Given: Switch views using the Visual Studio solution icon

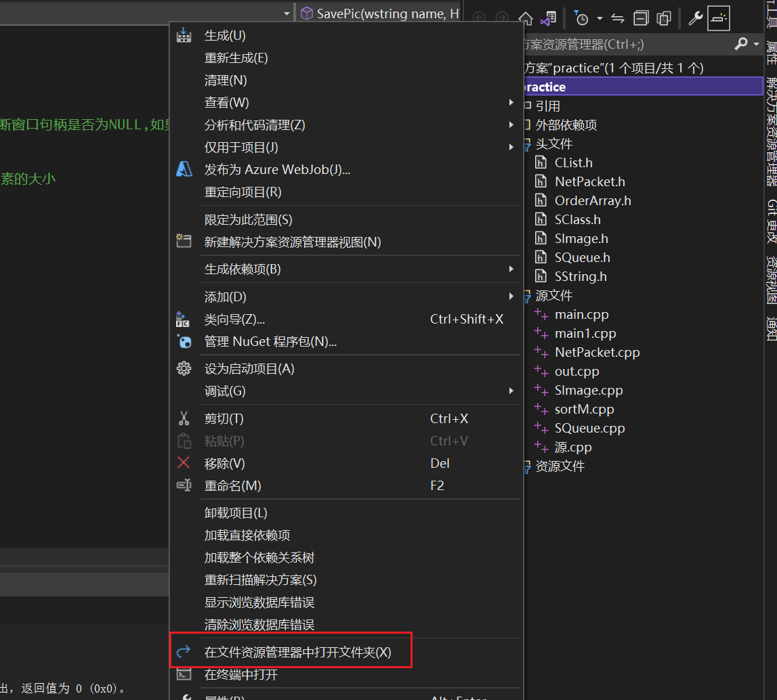Looking at the screenshot, I should pos(548,18).
